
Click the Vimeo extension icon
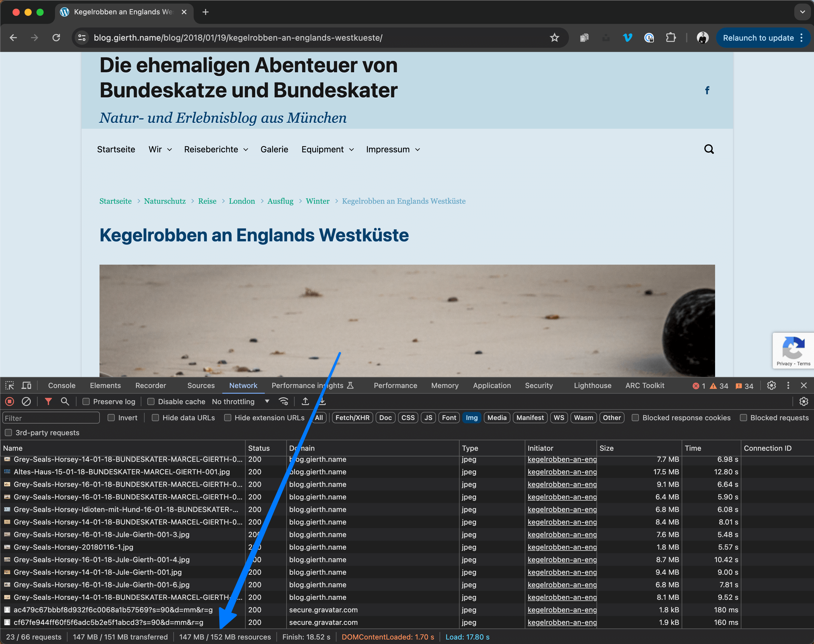pyautogui.click(x=628, y=38)
